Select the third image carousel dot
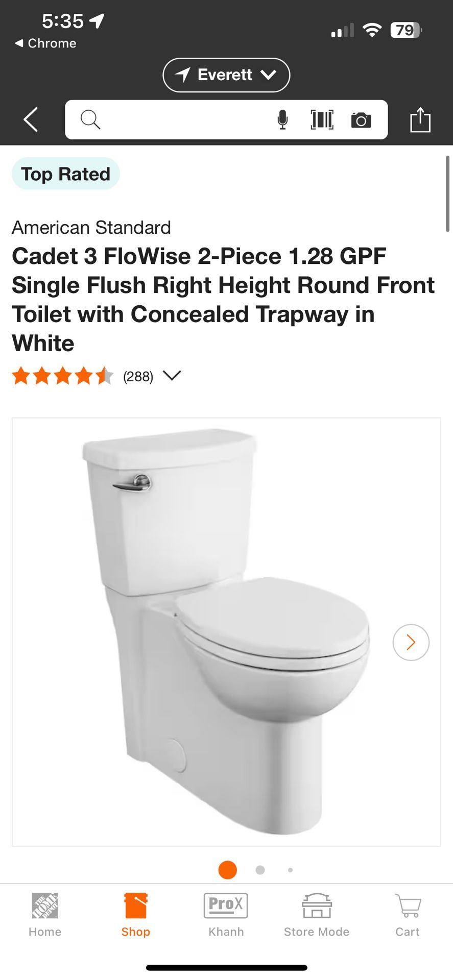Image resolution: width=453 pixels, height=980 pixels. tap(290, 870)
